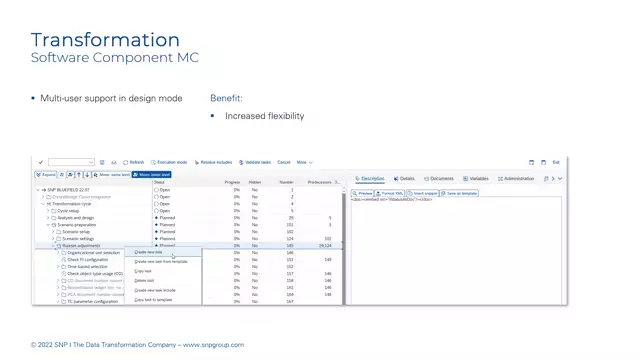Expand the CrystalBridge Cloud integration node
The image size is (640, 360).
coord(43,197)
